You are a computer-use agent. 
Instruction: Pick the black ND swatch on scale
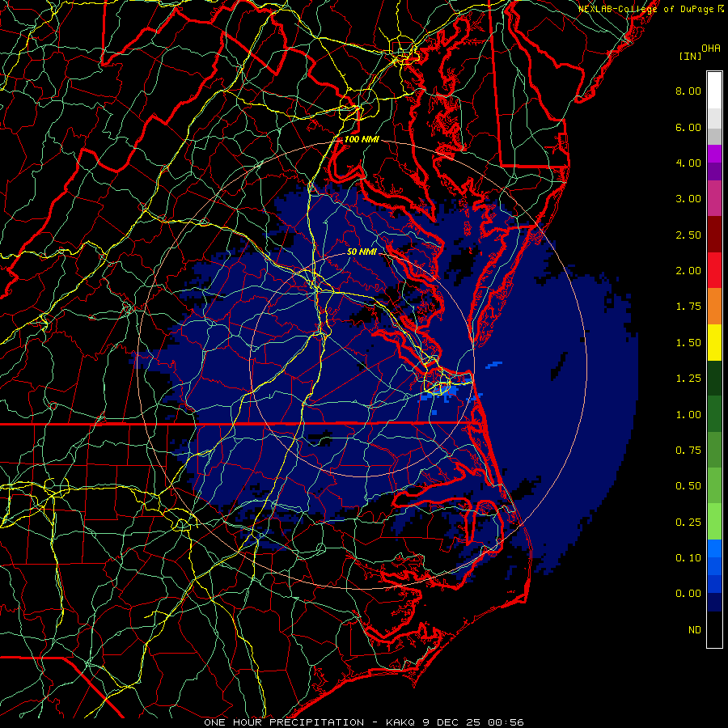pos(714,629)
